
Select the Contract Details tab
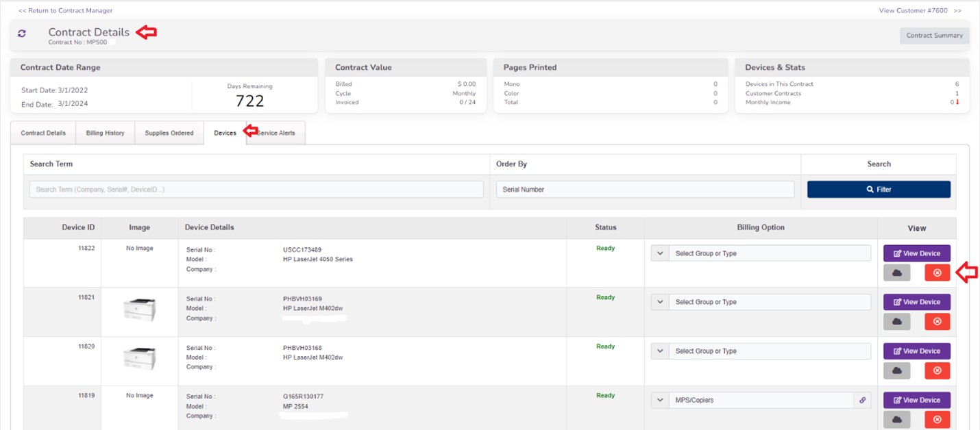pyautogui.click(x=43, y=133)
